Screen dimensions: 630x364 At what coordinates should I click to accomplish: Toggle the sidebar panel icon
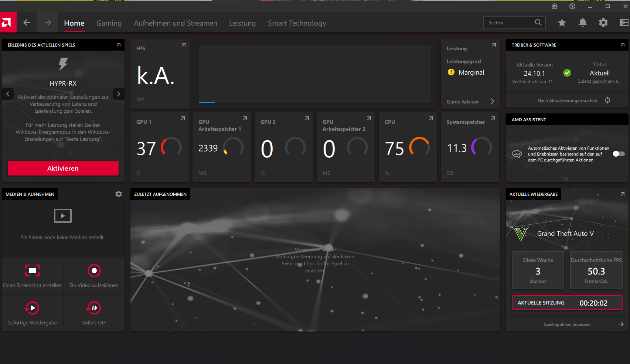pyautogui.click(x=624, y=23)
